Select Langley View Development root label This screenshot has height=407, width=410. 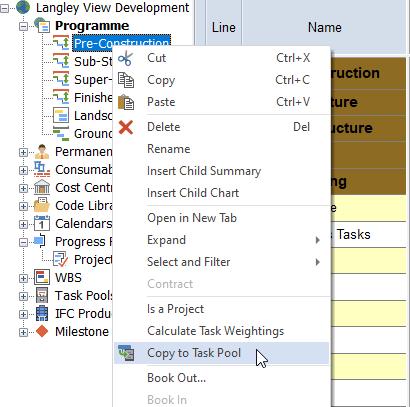(113, 8)
